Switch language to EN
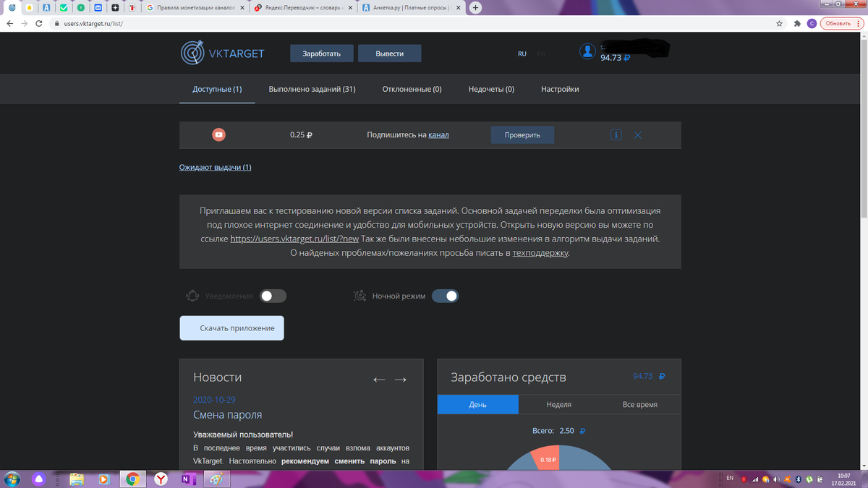 pyautogui.click(x=542, y=53)
